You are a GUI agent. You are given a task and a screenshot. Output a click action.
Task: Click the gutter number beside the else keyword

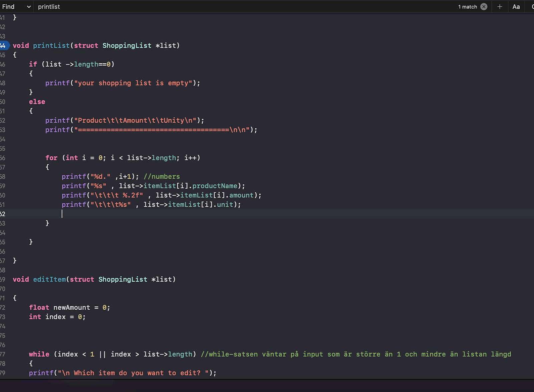[x=3, y=102]
